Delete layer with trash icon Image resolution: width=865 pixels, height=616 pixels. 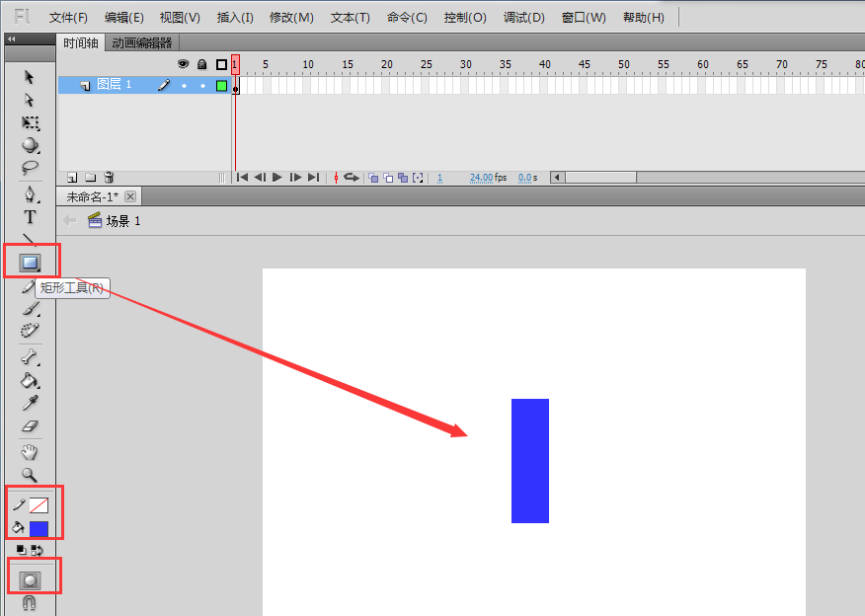(109, 177)
